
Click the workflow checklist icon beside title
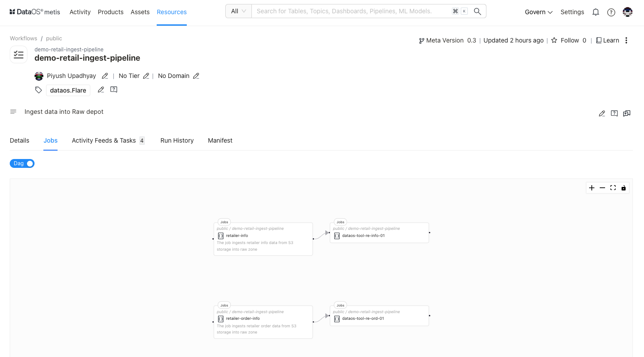click(19, 54)
